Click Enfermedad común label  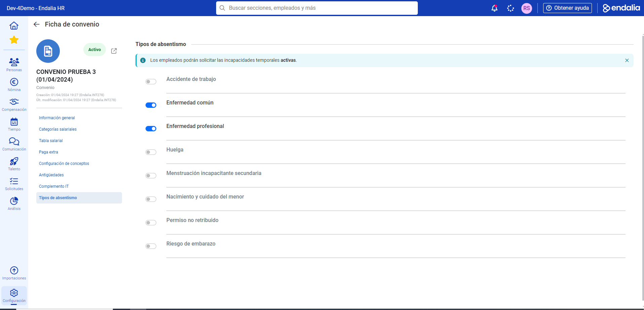[190, 103]
